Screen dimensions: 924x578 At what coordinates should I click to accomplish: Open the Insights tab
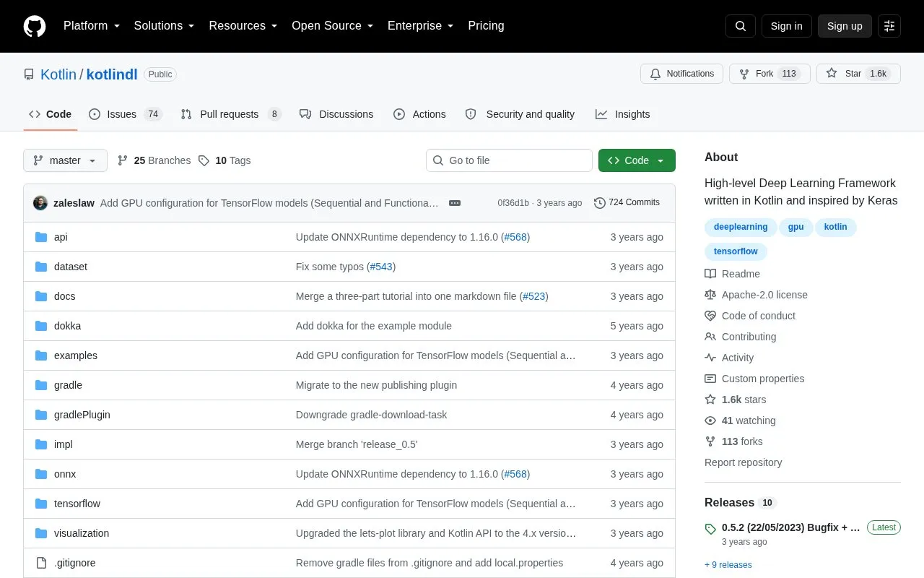click(622, 114)
